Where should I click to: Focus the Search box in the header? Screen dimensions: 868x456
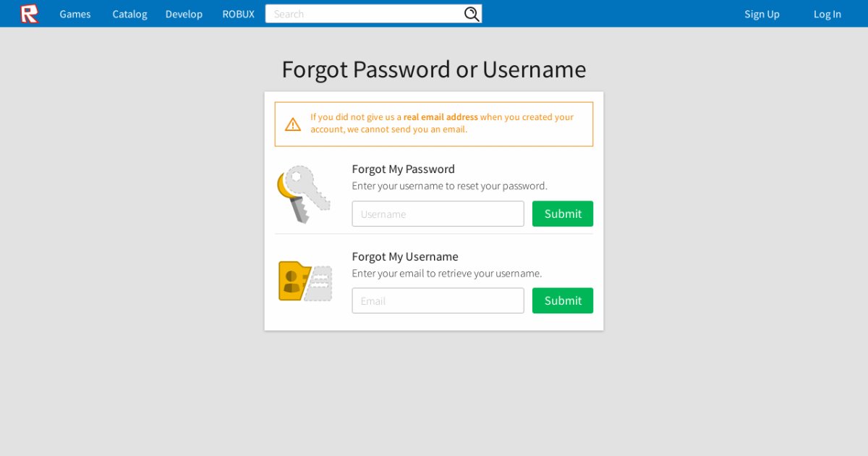[365, 14]
